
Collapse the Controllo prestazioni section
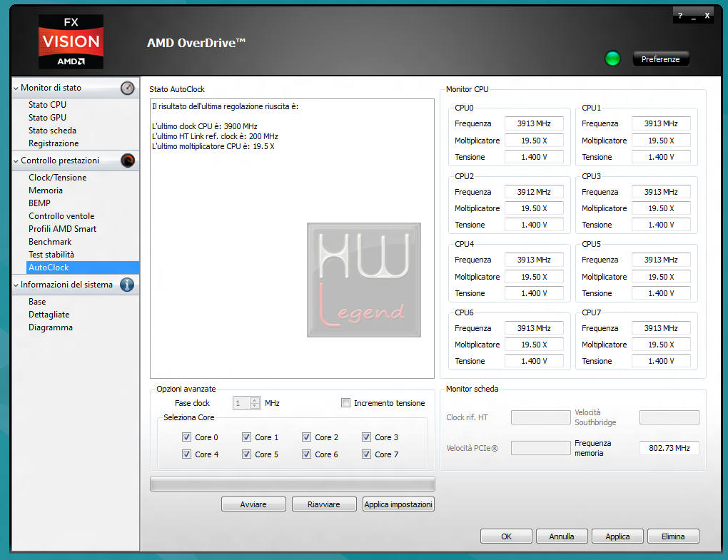point(16,161)
